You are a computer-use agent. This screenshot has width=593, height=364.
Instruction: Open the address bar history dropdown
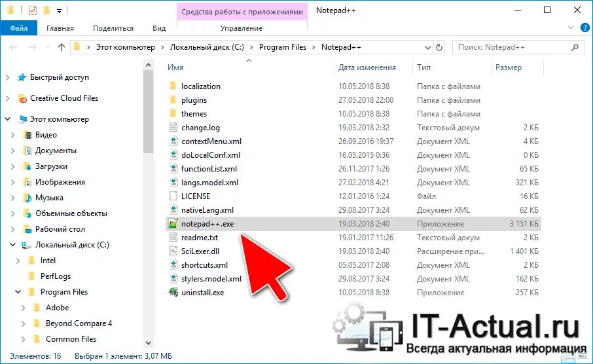tap(427, 47)
